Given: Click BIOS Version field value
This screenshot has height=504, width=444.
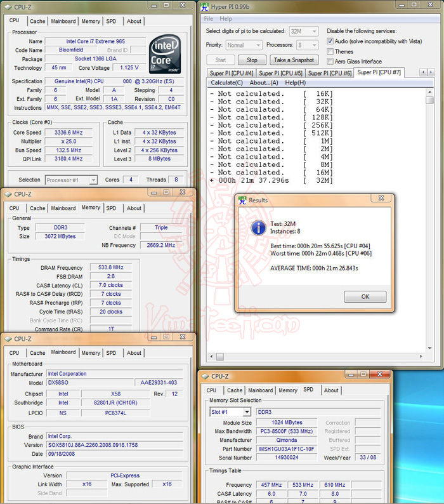Looking at the screenshot, I should click(x=115, y=445).
